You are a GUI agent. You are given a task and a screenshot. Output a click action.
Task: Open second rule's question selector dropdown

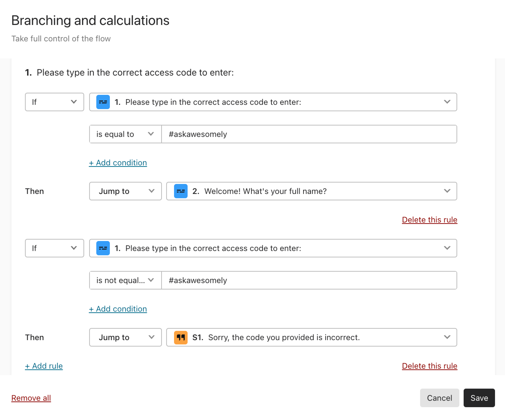pyautogui.click(x=273, y=248)
